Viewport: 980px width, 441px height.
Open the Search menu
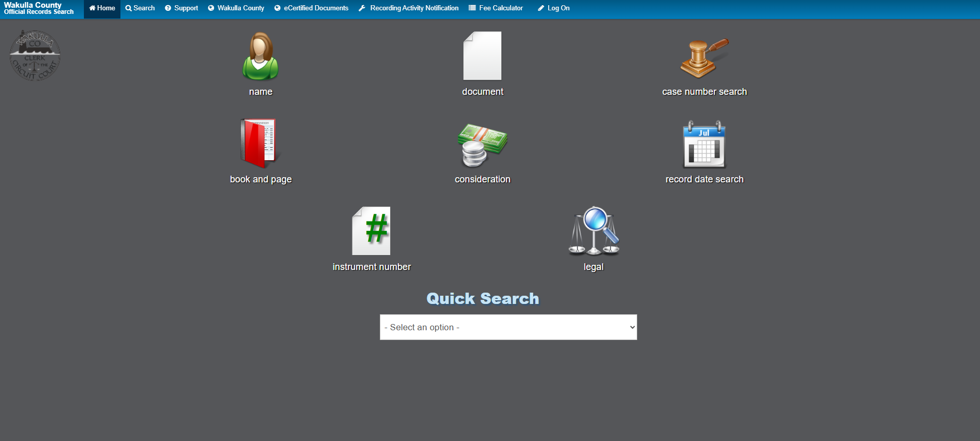coord(140,8)
